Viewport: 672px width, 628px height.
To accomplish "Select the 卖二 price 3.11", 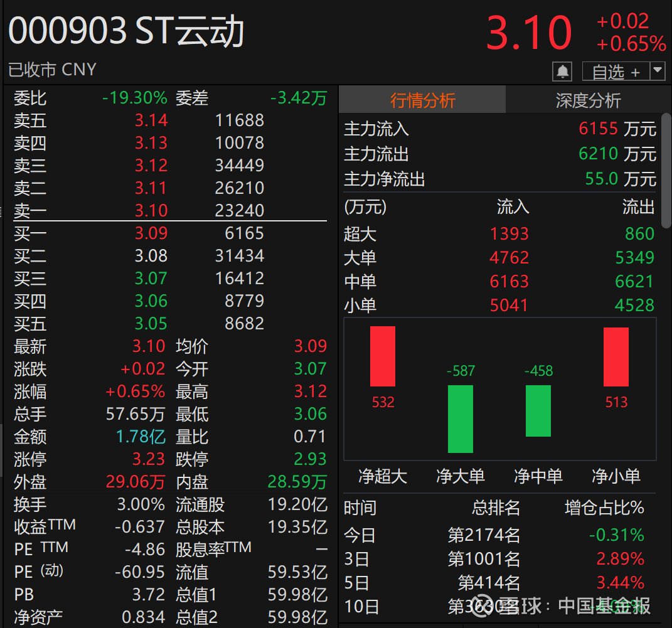I will point(151,188).
